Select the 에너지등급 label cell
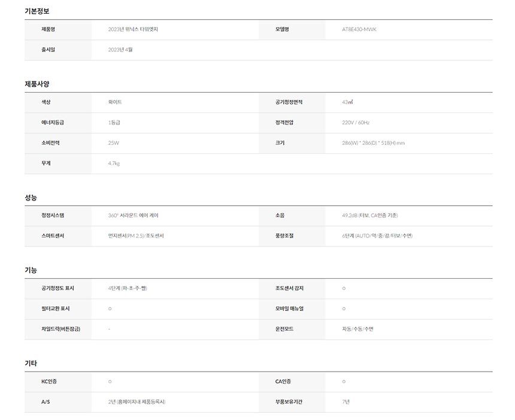Viewport: 515px width, 420px height. (53, 123)
